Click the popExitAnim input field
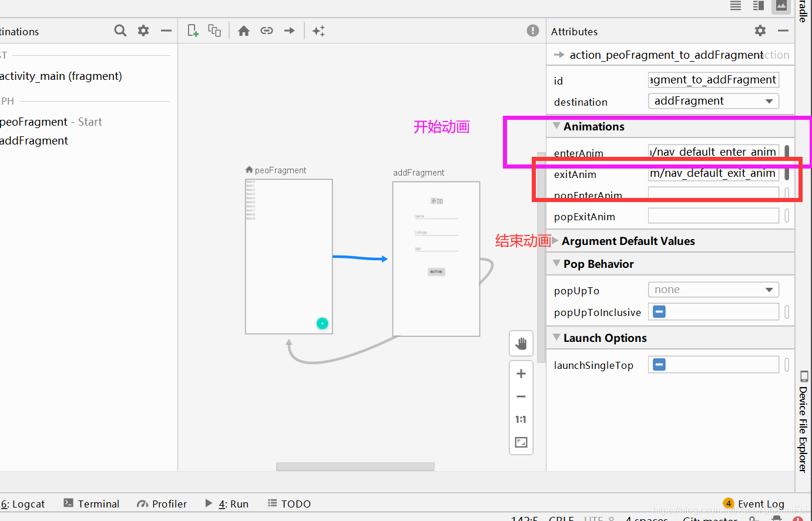 714,216
